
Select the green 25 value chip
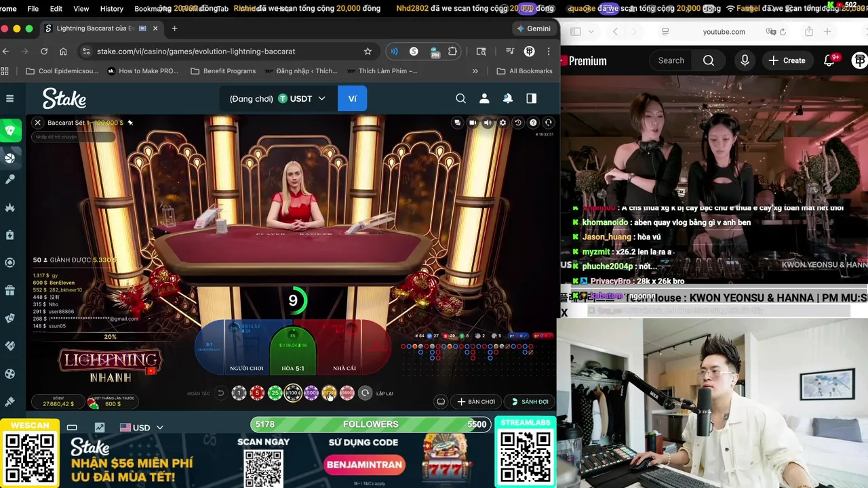(x=275, y=393)
